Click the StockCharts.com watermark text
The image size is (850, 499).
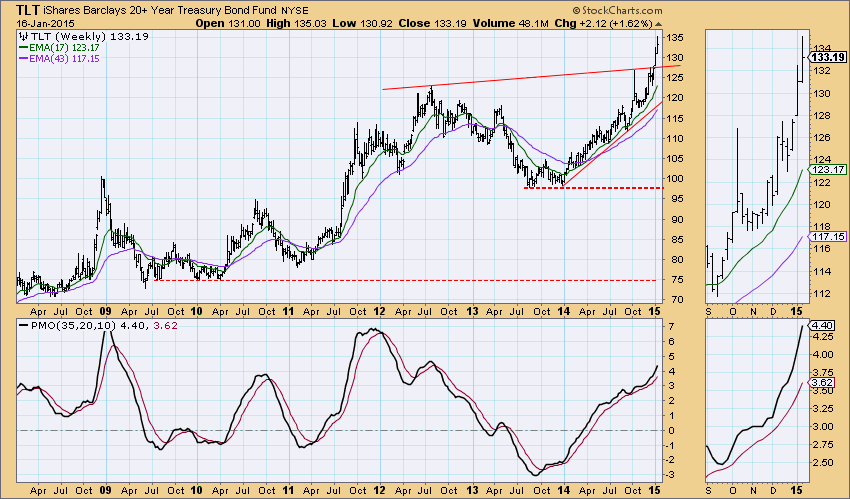(x=617, y=10)
